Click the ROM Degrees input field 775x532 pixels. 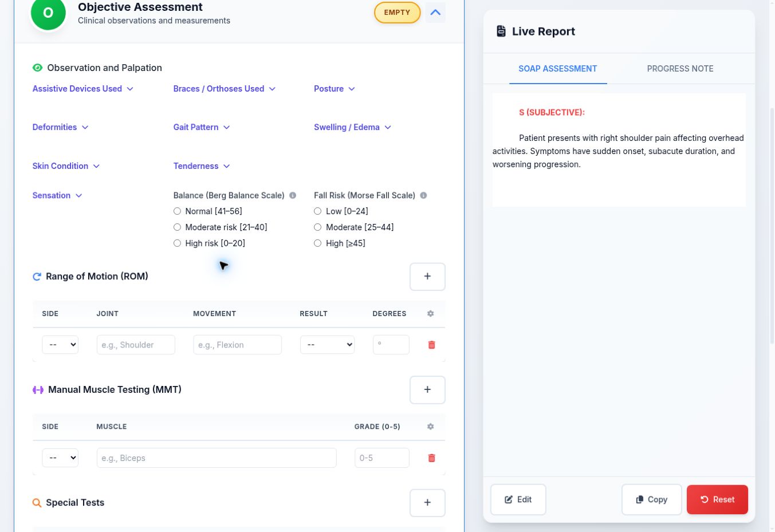coord(391,345)
